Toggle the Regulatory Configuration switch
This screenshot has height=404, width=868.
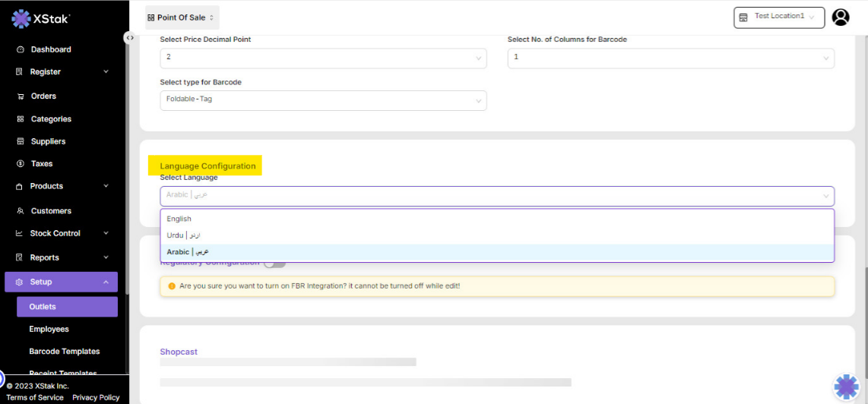click(274, 264)
